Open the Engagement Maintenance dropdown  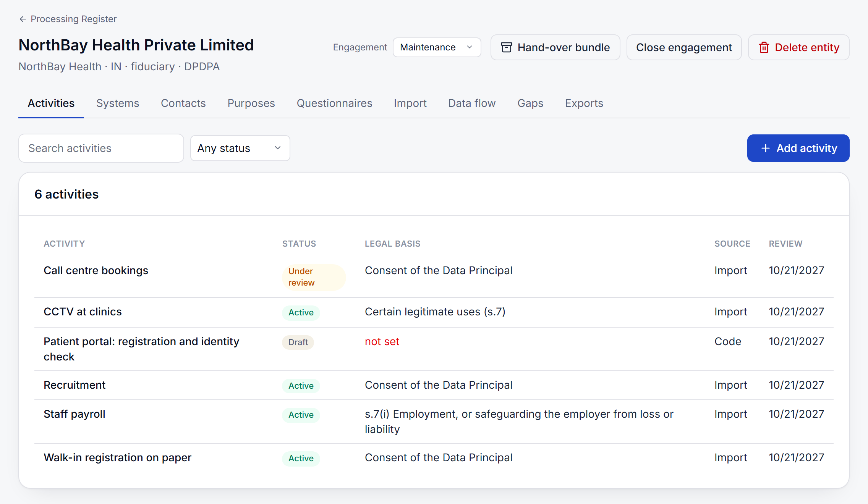(437, 47)
